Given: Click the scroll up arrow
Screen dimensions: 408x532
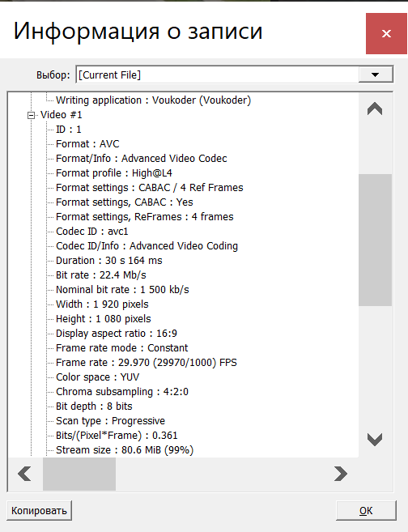Looking at the screenshot, I should (375, 109).
